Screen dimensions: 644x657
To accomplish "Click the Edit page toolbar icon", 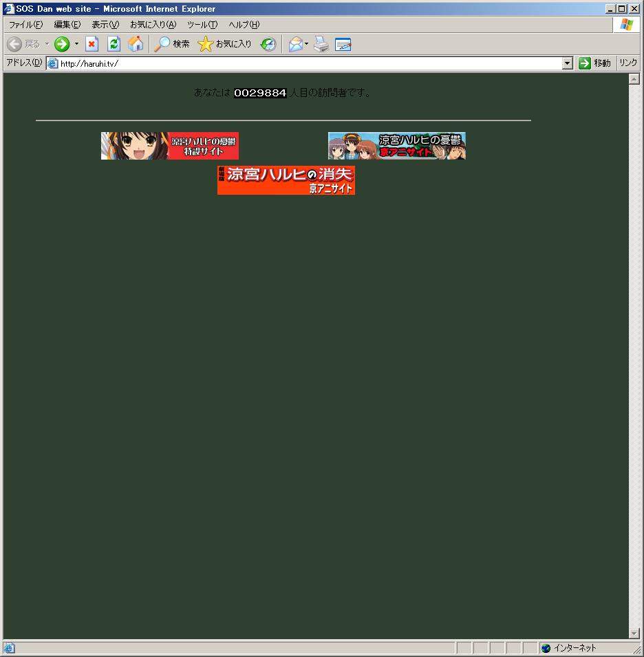I will pyautogui.click(x=343, y=44).
